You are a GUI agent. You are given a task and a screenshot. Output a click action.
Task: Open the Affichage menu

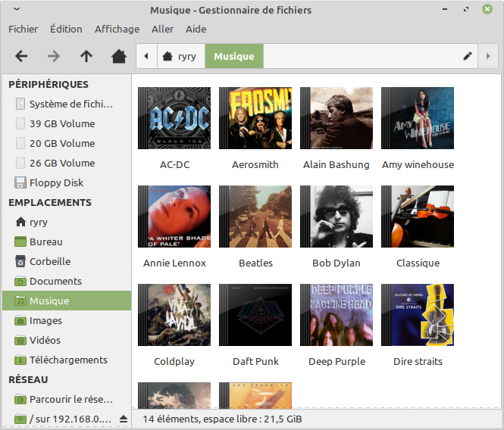click(117, 29)
